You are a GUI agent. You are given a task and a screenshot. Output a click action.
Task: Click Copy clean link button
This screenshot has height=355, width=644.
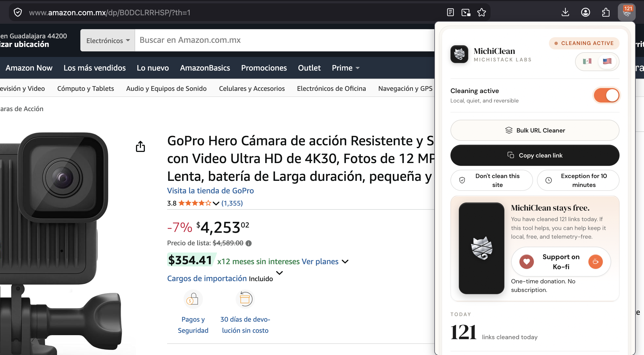(x=535, y=155)
